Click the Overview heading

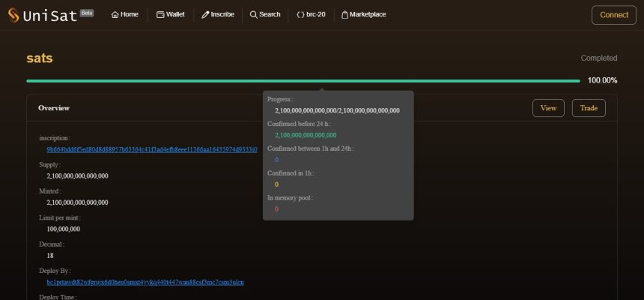(54, 108)
